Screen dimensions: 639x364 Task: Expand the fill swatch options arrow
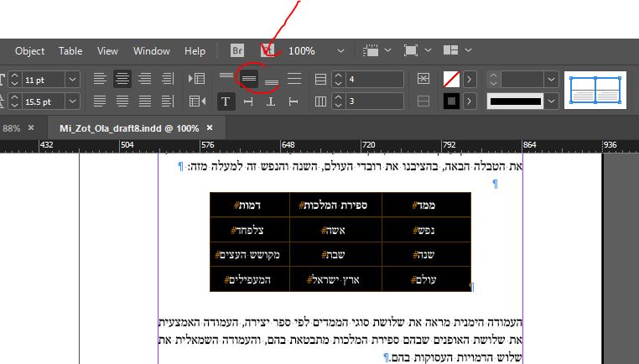coord(469,80)
